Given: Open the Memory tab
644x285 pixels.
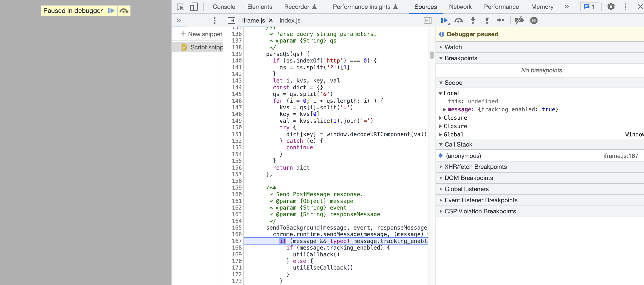Looking at the screenshot, I should (x=542, y=7).
